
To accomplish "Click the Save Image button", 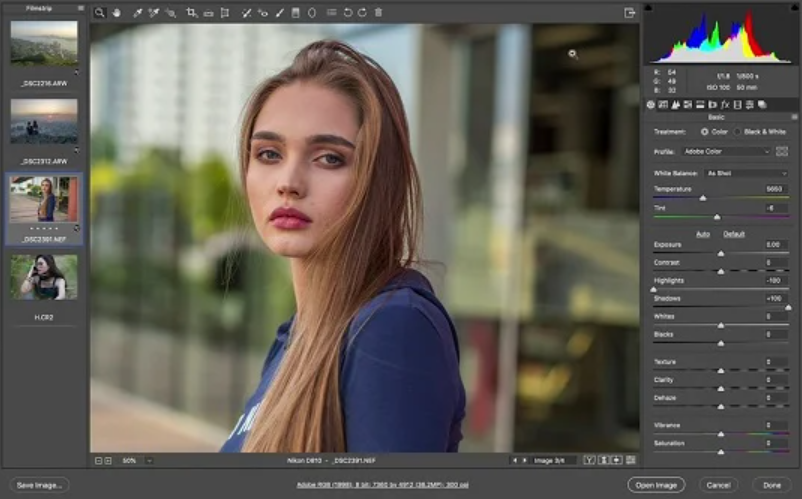I will pos(39,485).
